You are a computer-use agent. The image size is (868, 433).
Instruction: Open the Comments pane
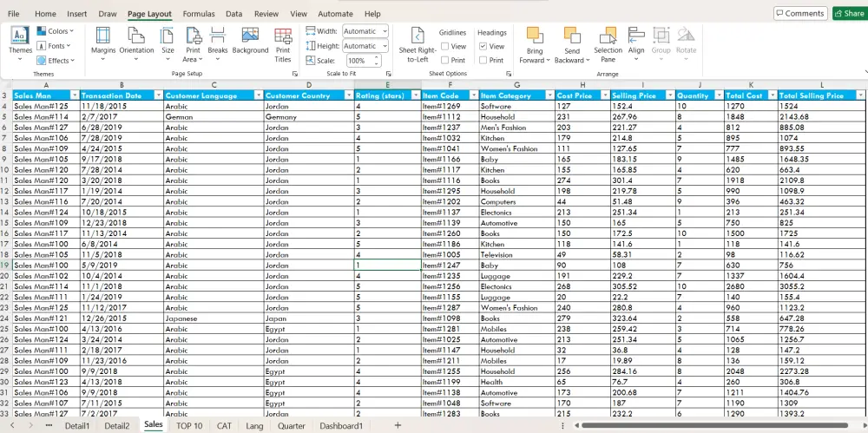click(x=800, y=13)
